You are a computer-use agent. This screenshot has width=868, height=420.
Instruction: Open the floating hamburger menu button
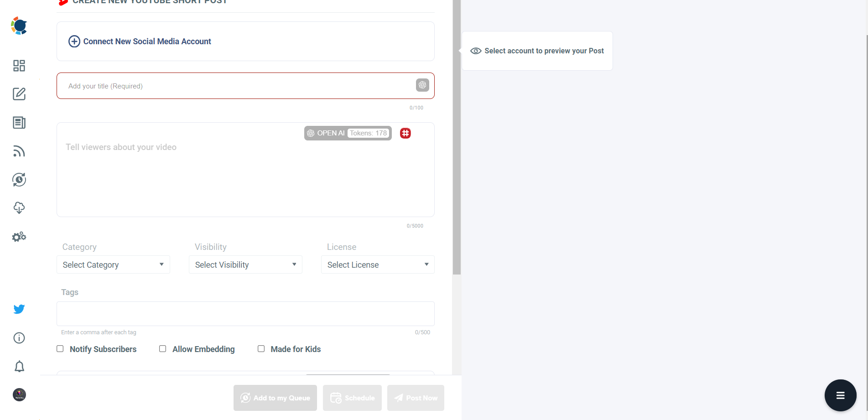coord(840,395)
